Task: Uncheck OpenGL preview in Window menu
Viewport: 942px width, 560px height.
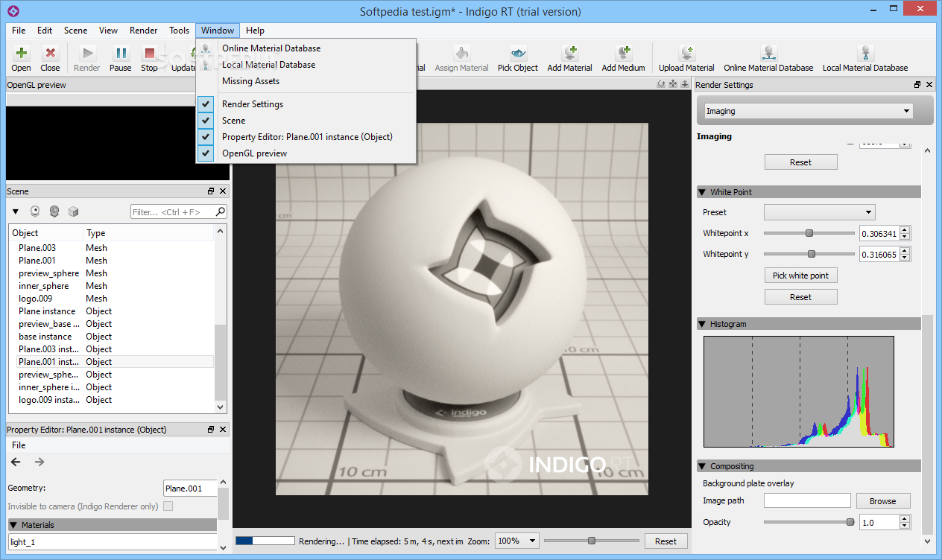Action: click(206, 153)
